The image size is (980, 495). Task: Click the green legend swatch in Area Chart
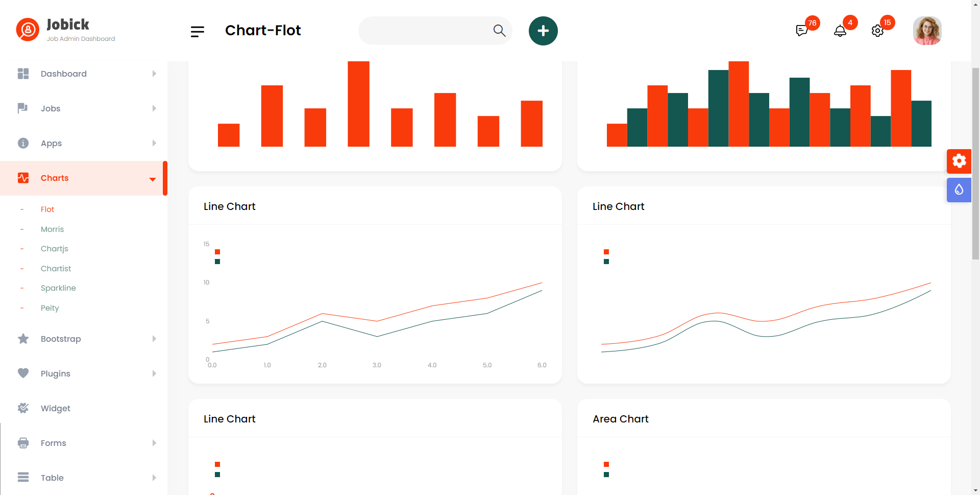pos(606,475)
